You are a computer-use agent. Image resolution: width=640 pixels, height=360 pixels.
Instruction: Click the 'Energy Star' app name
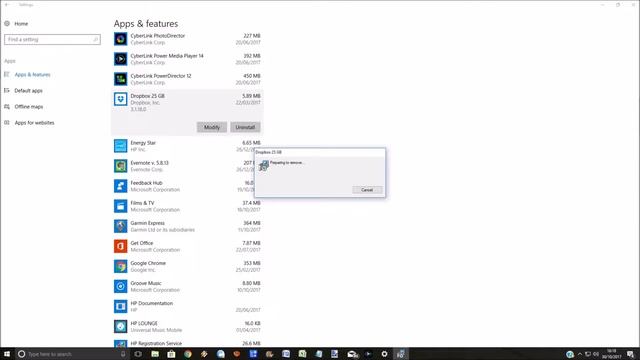[x=143, y=143]
